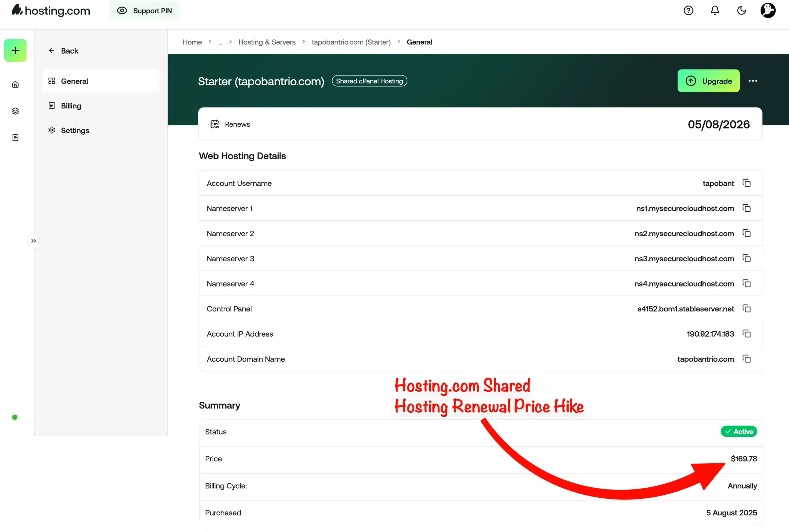Click the ghost profile avatar
This screenshot has height=532, width=789.
coord(767,10)
